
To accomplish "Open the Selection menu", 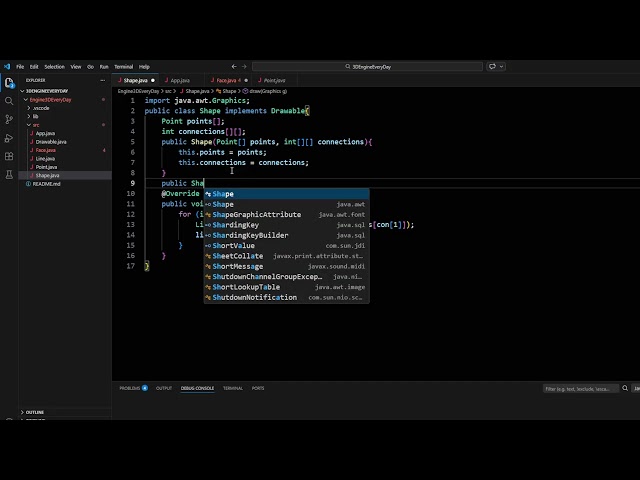I will pos(54,67).
